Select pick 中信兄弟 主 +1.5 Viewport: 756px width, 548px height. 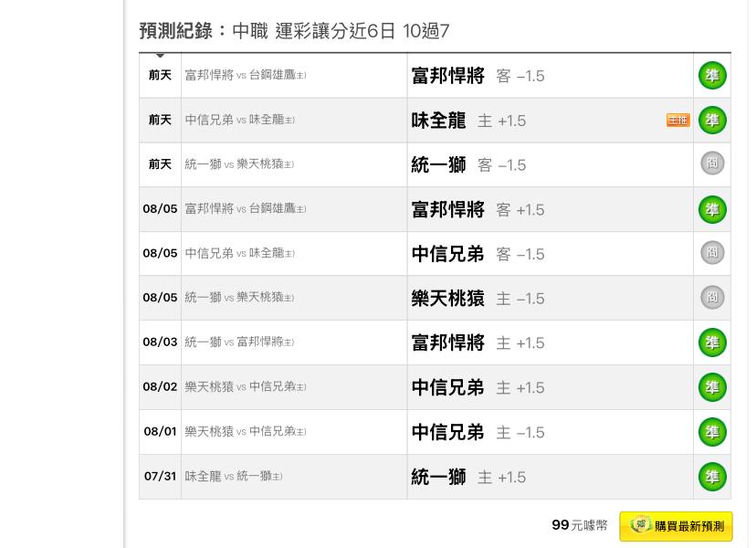(x=478, y=388)
